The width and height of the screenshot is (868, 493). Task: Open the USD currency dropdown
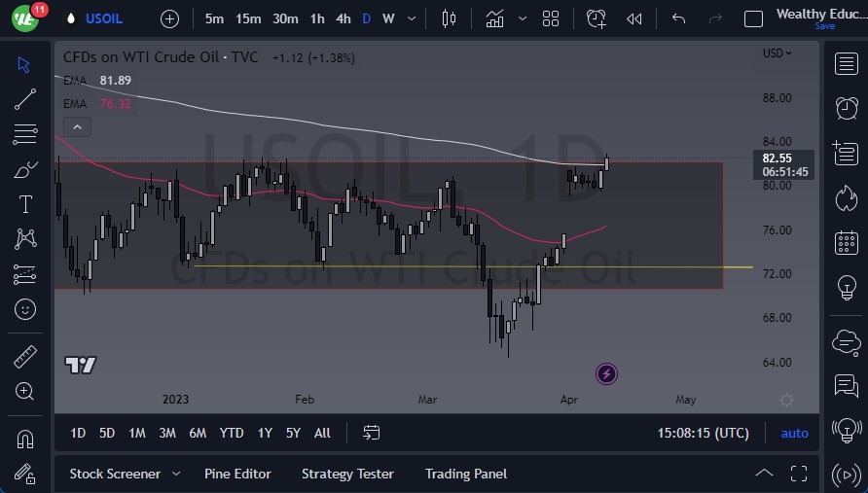[x=777, y=53]
